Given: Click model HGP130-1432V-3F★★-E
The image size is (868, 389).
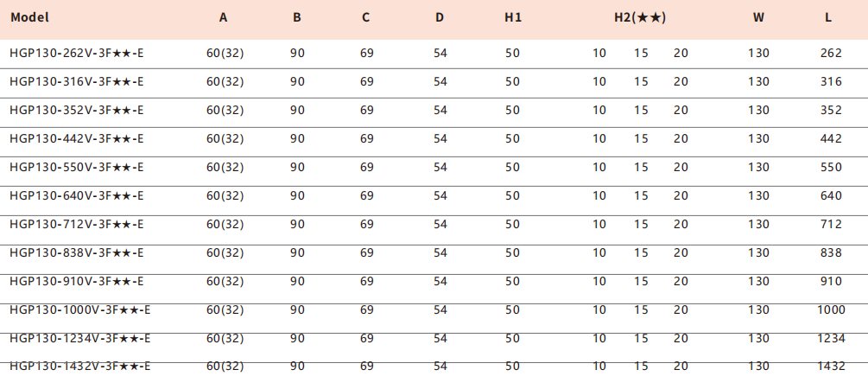Looking at the screenshot, I should click(x=80, y=367).
